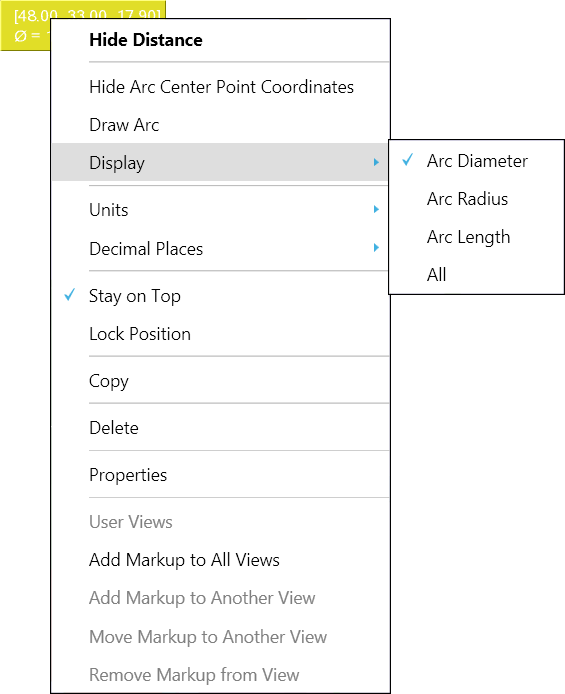This screenshot has height=694, width=565.
Task: Click Copy in the context menu
Action: point(220,381)
